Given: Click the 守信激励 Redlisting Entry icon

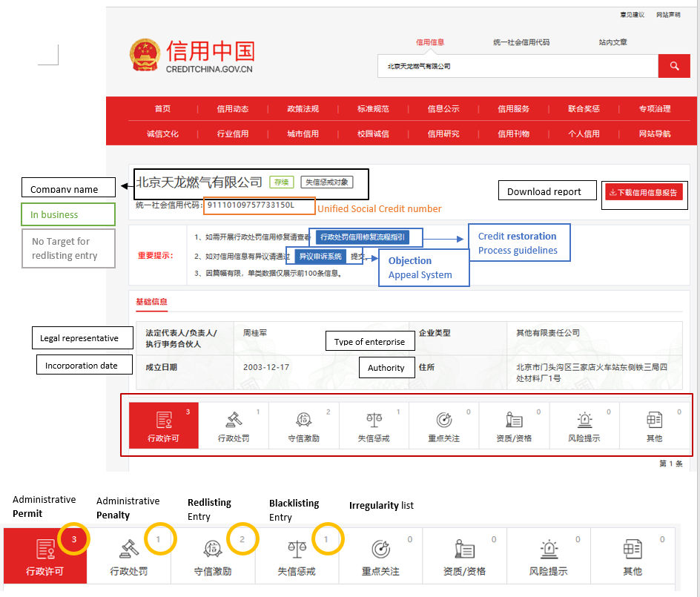Looking at the screenshot, I should tap(304, 425).
